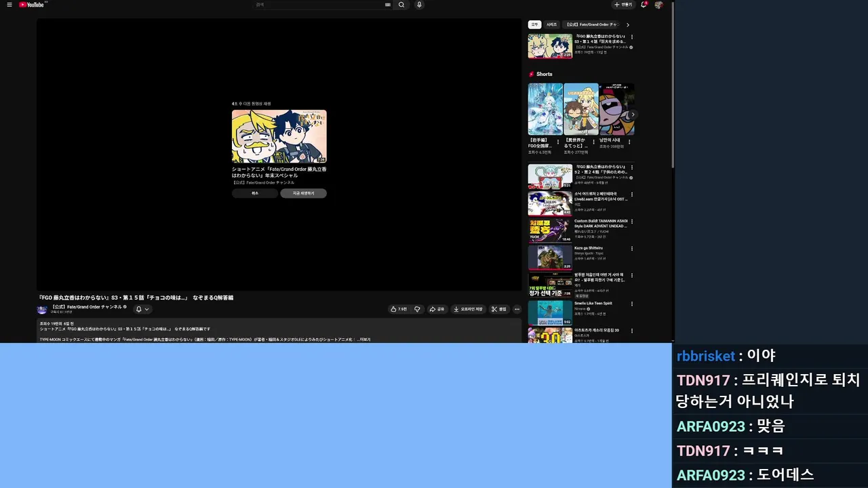The height and width of the screenshot is (488, 868).
Task: Open options for Kaze ga Shitteiru video
Action: point(632,249)
